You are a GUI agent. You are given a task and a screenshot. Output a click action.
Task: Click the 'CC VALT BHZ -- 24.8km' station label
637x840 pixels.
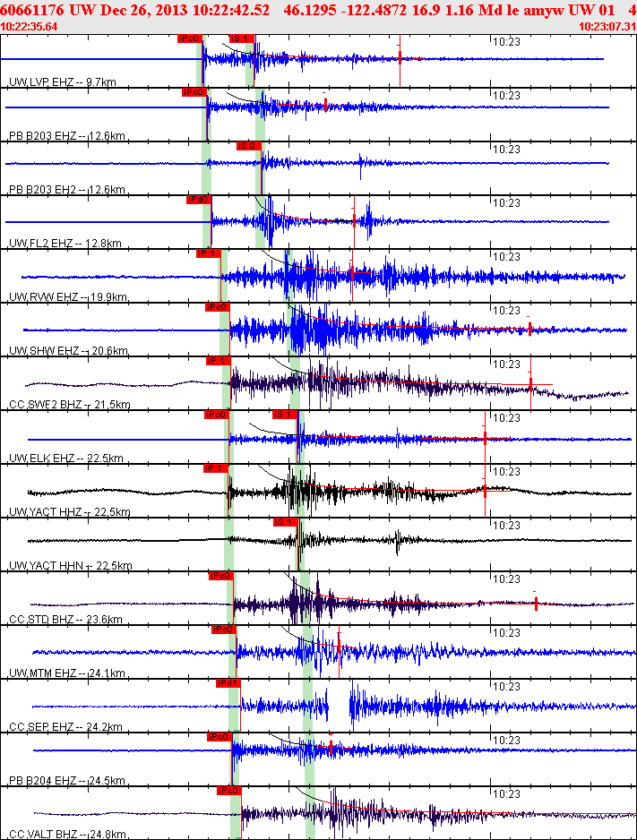point(67,834)
